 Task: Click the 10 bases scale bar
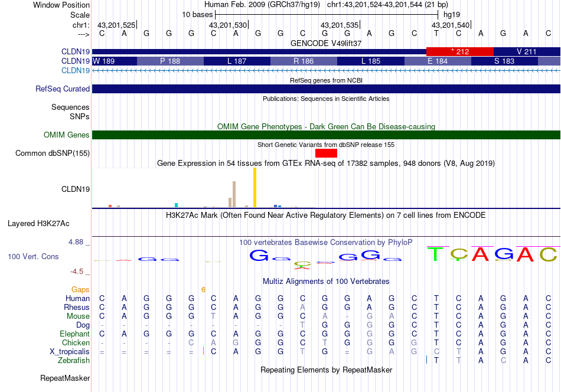327,15
